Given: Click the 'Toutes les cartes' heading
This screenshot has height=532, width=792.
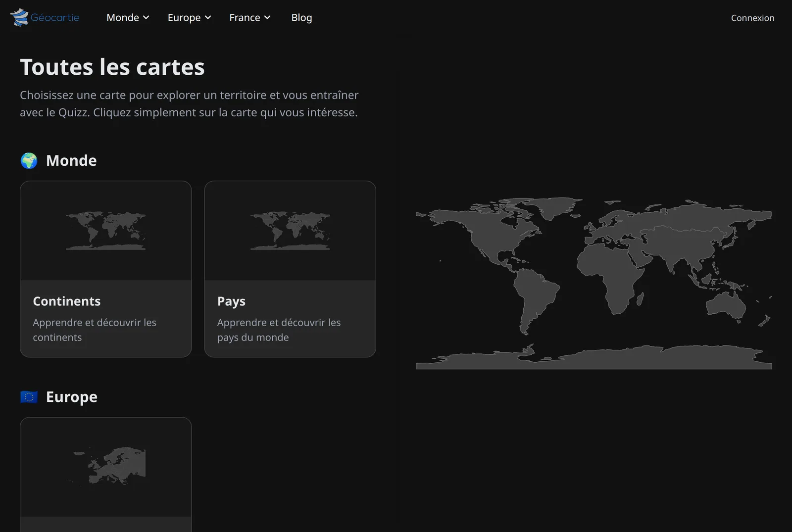Looking at the screenshot, I should pos(112,67).
